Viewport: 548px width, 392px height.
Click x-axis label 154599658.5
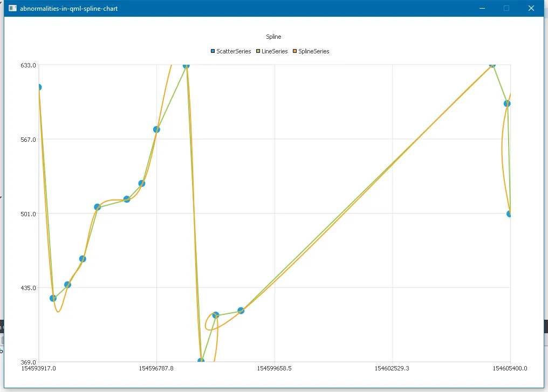tap(275, 368)
